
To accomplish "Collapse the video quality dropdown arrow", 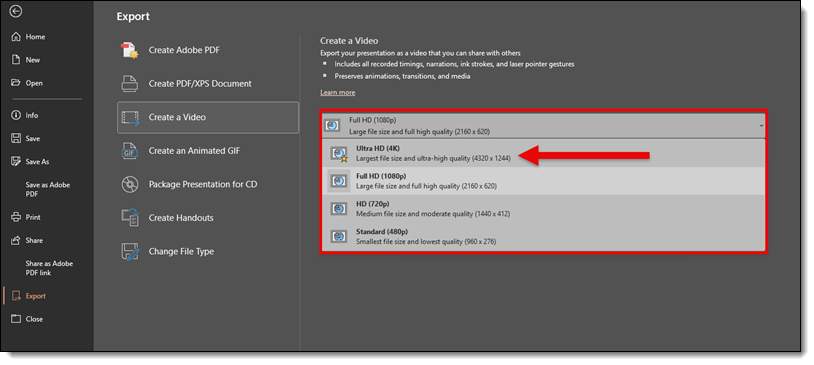I will [761, 125].
